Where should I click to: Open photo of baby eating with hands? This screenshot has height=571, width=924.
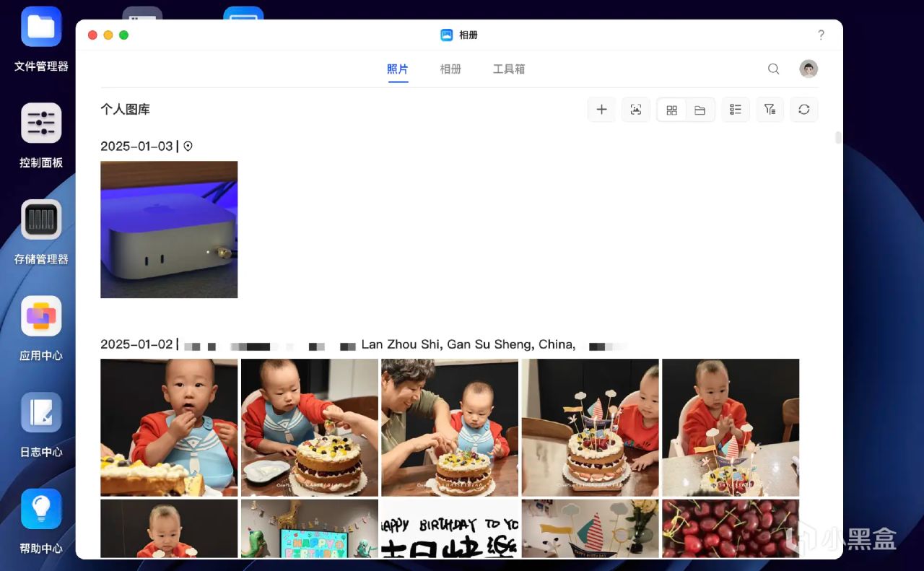click(x=169, y=427)
